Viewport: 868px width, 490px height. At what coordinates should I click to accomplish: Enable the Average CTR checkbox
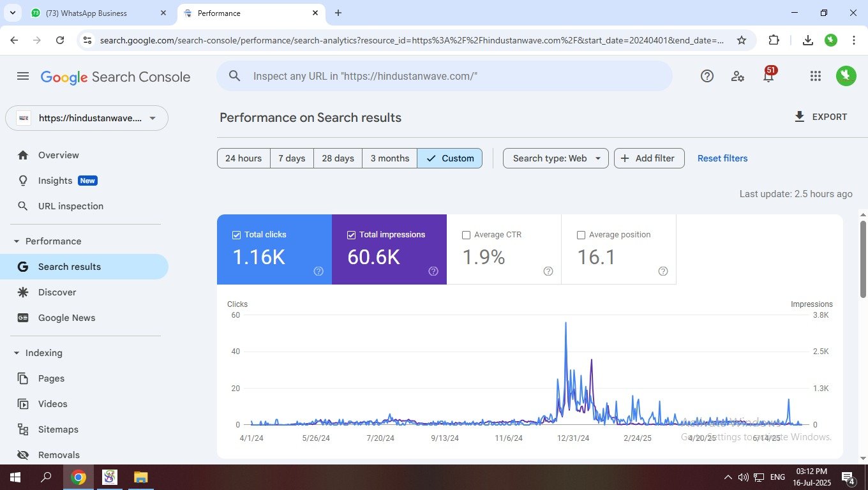[x=466, y=235]
